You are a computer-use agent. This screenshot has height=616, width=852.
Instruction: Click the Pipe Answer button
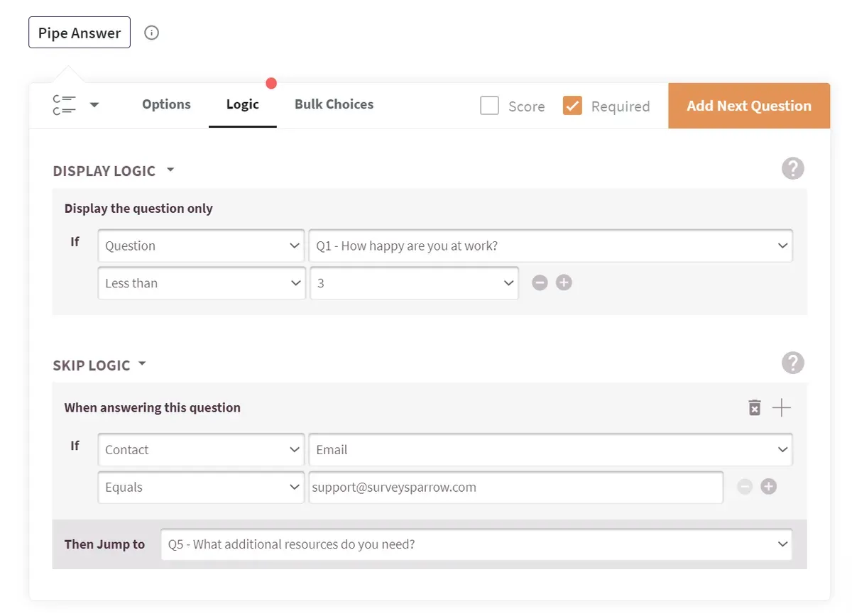click(x=80, y=33)
